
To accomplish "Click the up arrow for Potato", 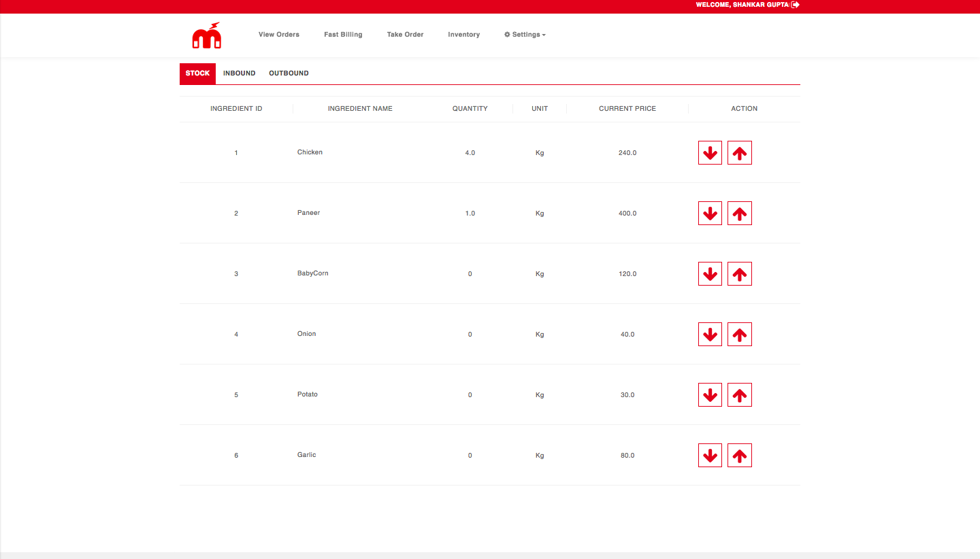I will [740, 395].
